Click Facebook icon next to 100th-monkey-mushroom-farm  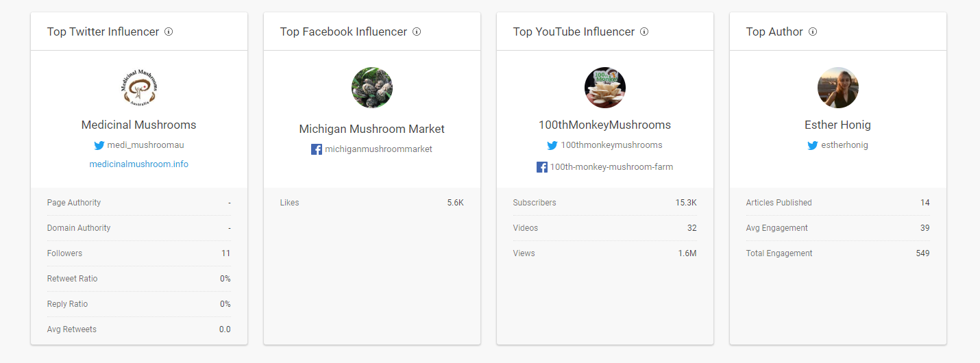[x=542, y=167]
